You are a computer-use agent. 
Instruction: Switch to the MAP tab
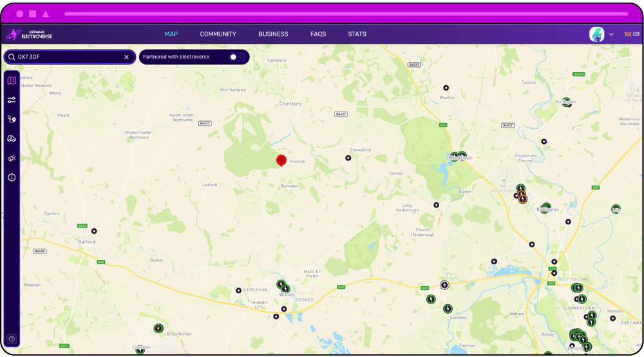171,34
